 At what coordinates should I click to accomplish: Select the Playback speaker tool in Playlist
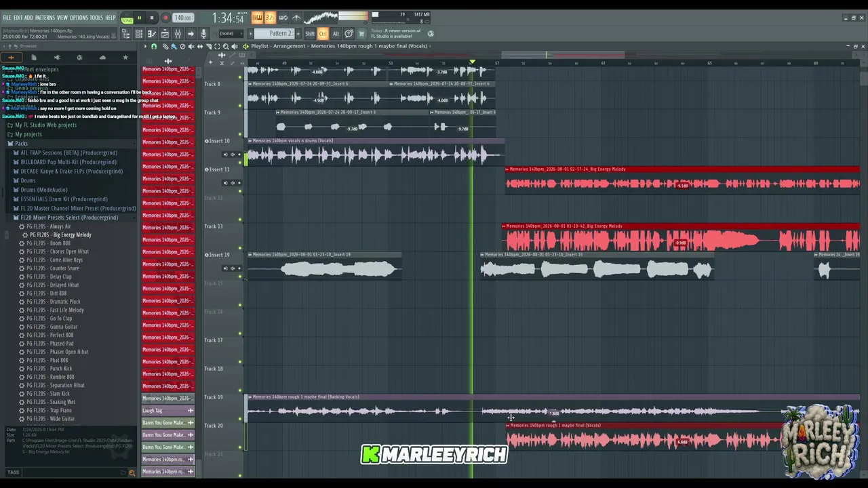click(x=235, y=46)
